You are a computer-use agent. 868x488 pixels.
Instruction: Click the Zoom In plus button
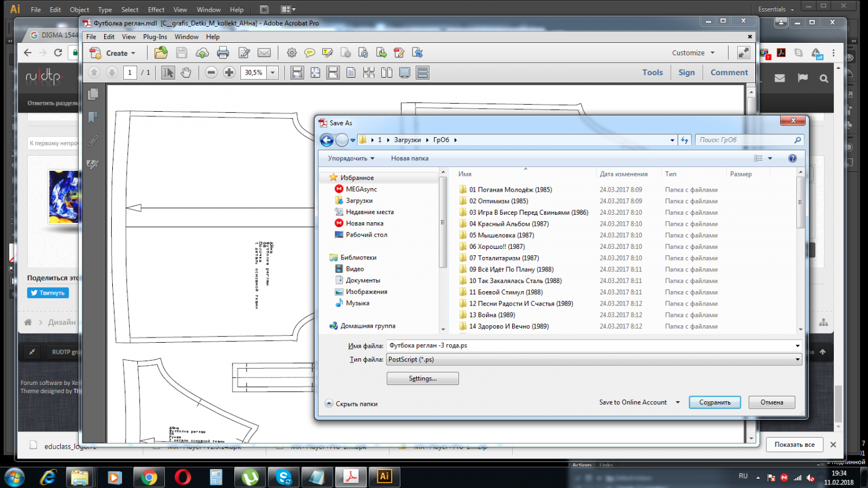[229, 72]
